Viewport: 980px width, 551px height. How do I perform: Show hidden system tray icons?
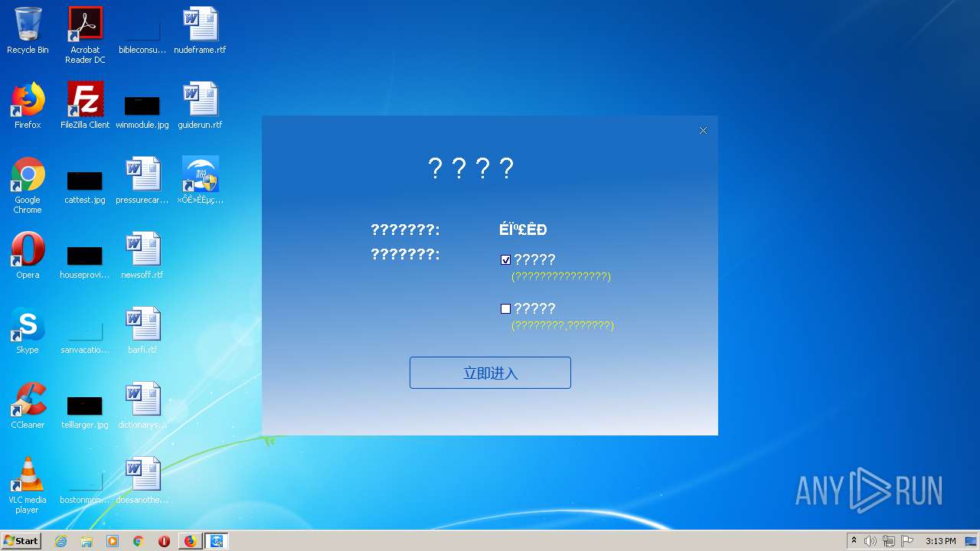[x=854, y=541]
